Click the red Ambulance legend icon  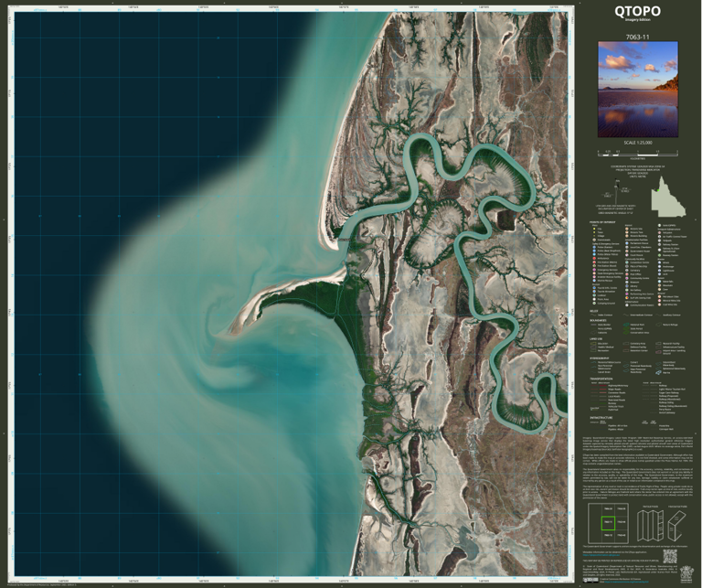pos(594,259)
